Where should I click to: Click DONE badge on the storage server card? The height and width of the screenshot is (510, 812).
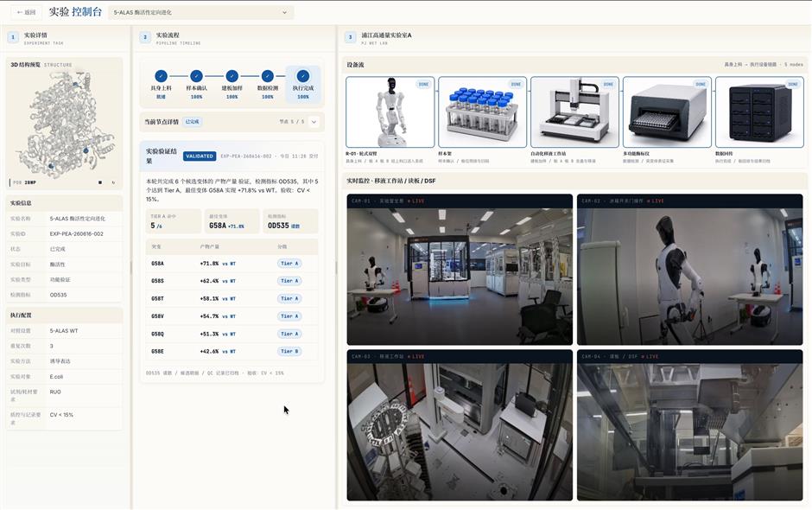(x=793, y=84)
